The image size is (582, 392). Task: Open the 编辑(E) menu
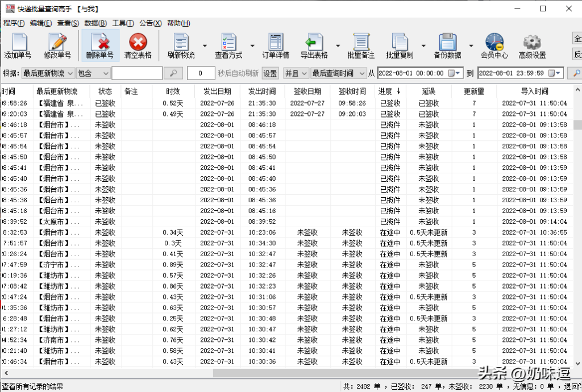coord(41,23)
